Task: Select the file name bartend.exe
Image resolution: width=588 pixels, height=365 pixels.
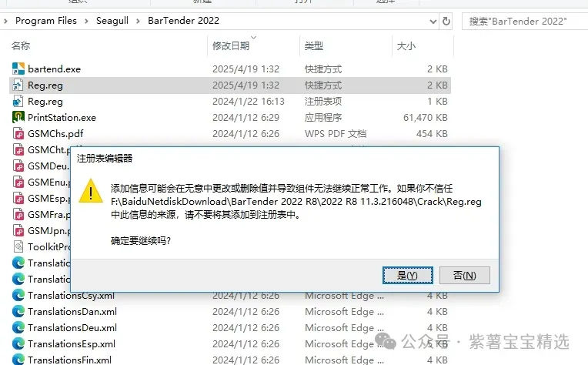Action: [x=54, y=69]
